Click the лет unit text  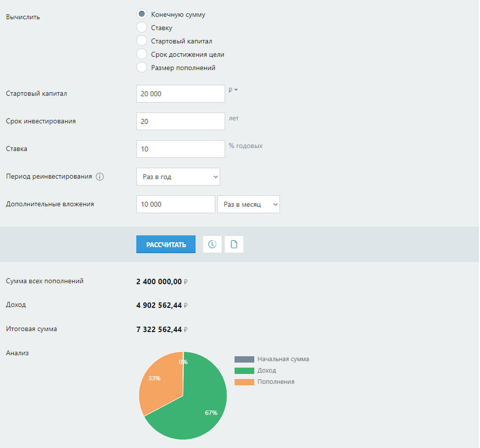(x=233, y=118)
